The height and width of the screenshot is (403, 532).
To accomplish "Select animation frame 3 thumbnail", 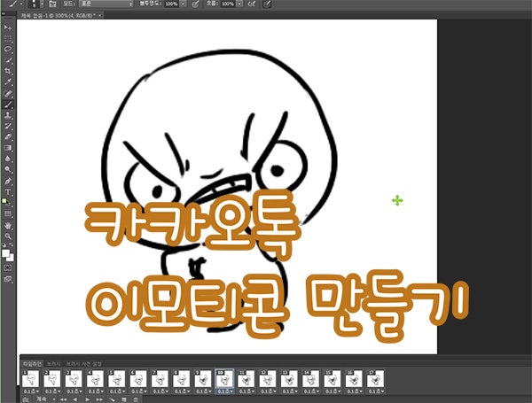I will pos(74,378).
